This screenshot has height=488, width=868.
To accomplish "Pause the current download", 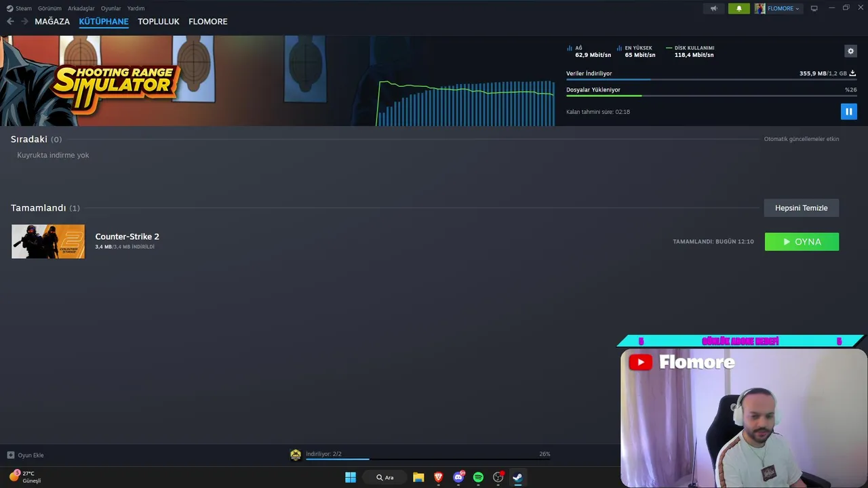I will tap(848, 111).
